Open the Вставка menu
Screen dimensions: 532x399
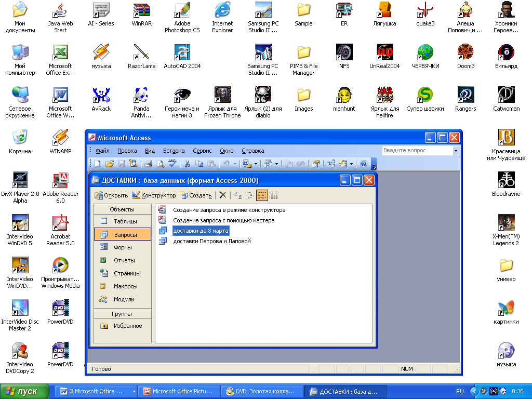(x=174, y=151)
